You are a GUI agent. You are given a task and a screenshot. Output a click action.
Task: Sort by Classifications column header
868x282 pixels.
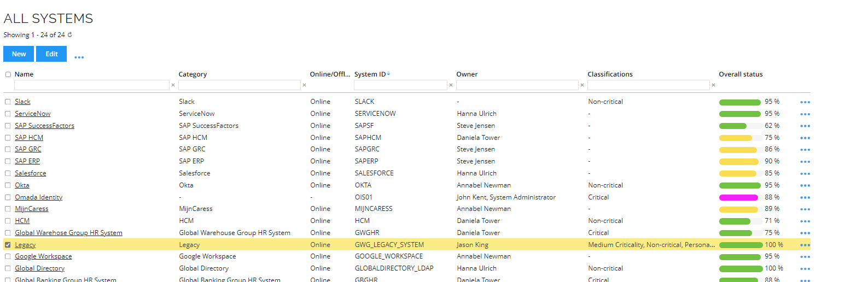coord(610,74)
